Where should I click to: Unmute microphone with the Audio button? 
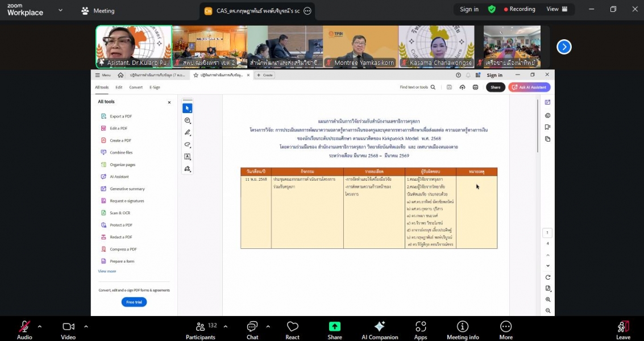click(x=24, y=328)
